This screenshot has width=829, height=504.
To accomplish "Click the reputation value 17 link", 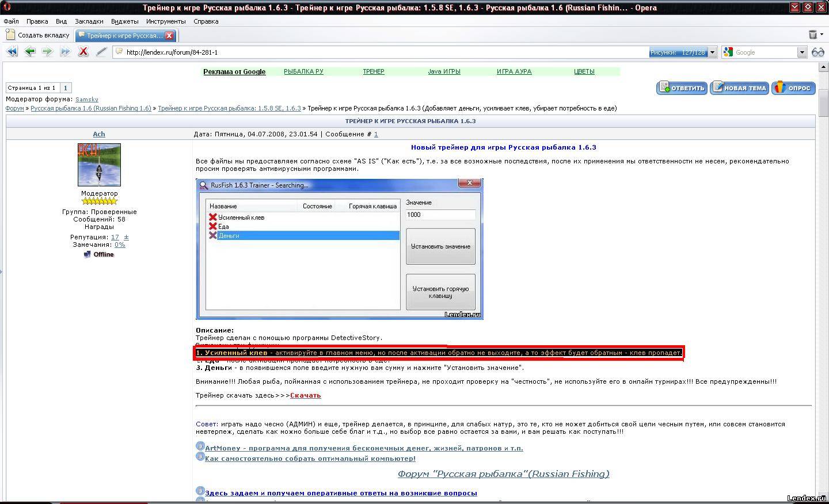I will coord(115,237).
